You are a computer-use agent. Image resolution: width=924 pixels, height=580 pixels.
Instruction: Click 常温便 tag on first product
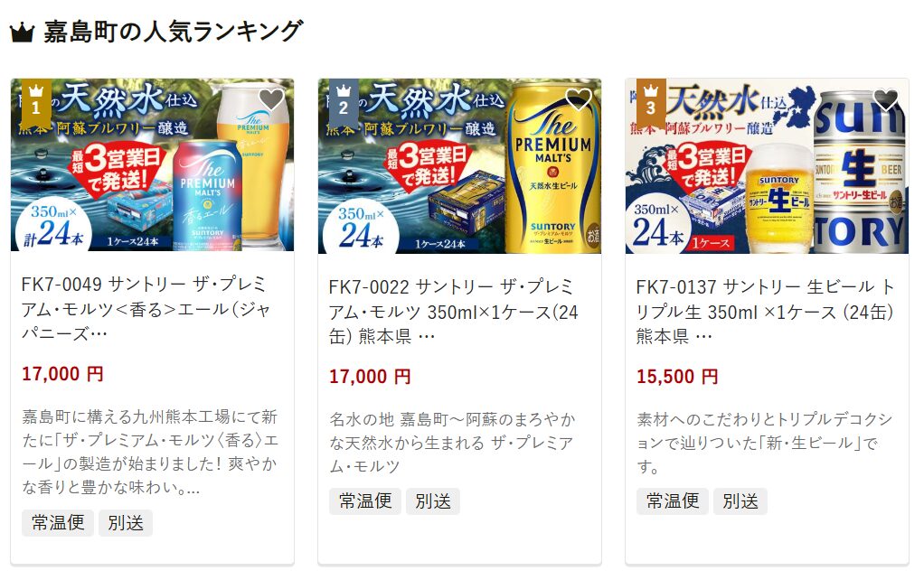click(58, 523)
